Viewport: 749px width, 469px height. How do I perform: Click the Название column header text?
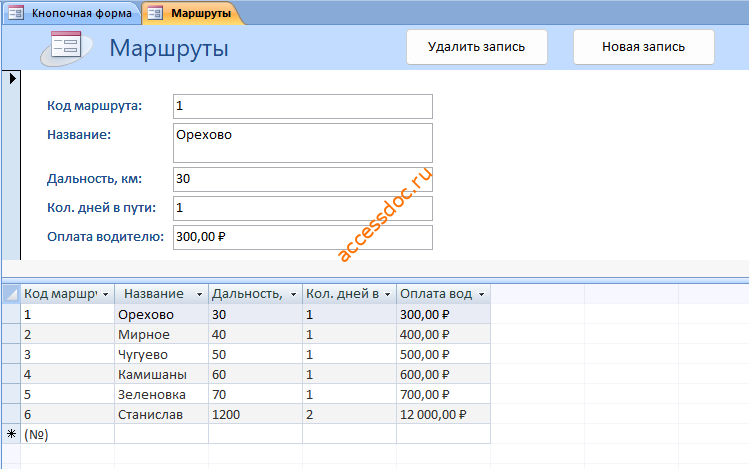pos(153,294)
